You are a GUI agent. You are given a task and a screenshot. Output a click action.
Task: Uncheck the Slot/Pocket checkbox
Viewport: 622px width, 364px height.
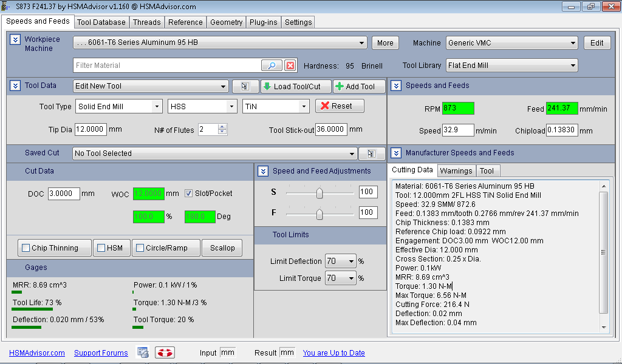[x=189, y=194]
